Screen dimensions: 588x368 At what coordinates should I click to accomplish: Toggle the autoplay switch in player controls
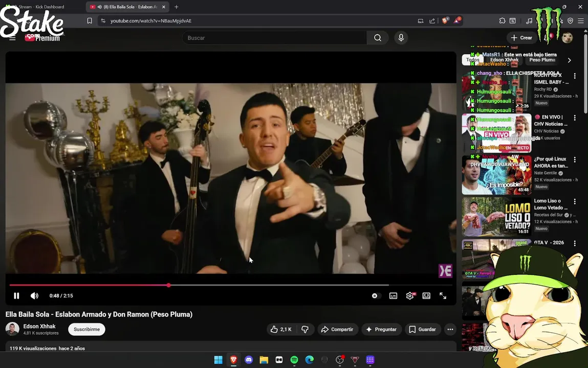(376, 296)
